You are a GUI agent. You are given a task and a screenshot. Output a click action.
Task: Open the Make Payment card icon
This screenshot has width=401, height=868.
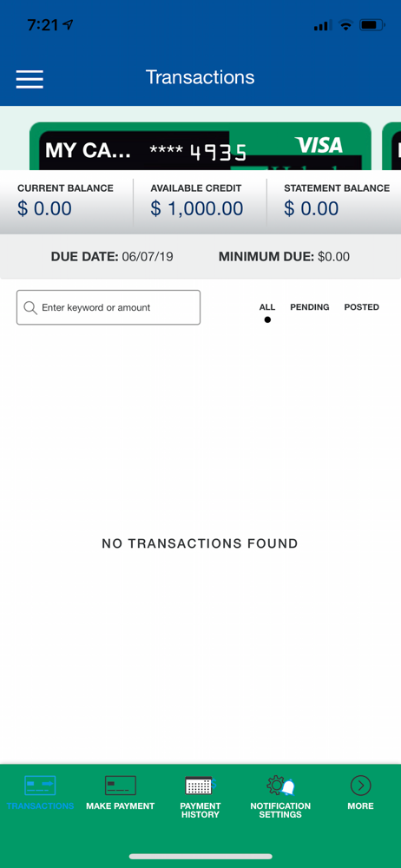pyautogui.click(x=120, y=785)
